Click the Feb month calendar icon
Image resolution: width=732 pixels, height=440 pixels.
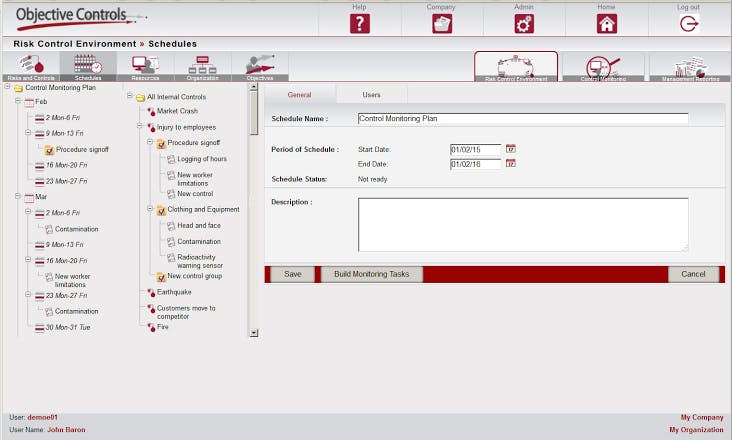click(29, 102)
